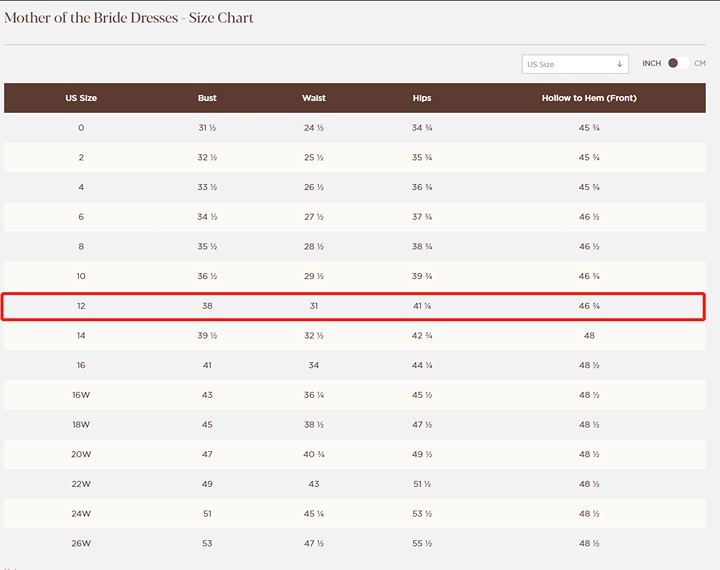Click bust value 53 for size 26W
Image resolution: width=720 pixels, height=570 pixels.
coord(207,543)
